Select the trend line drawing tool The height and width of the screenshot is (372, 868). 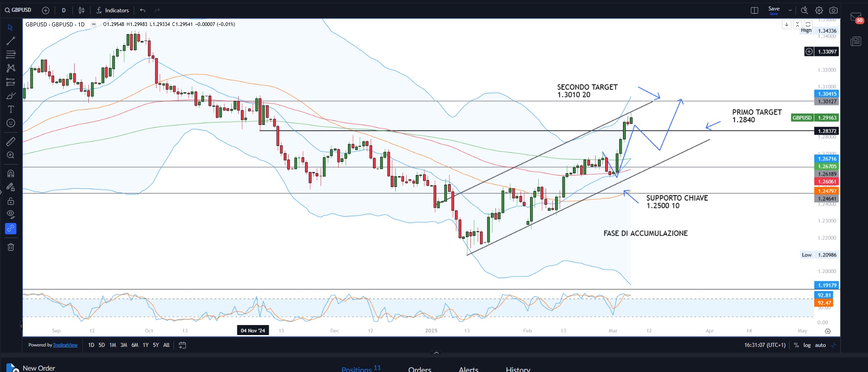point(10,41)
